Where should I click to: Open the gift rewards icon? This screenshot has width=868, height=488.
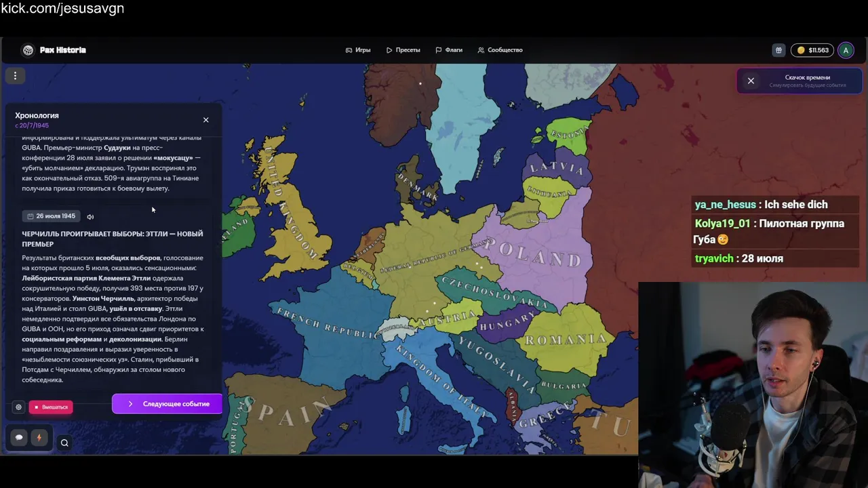[778, 50]
